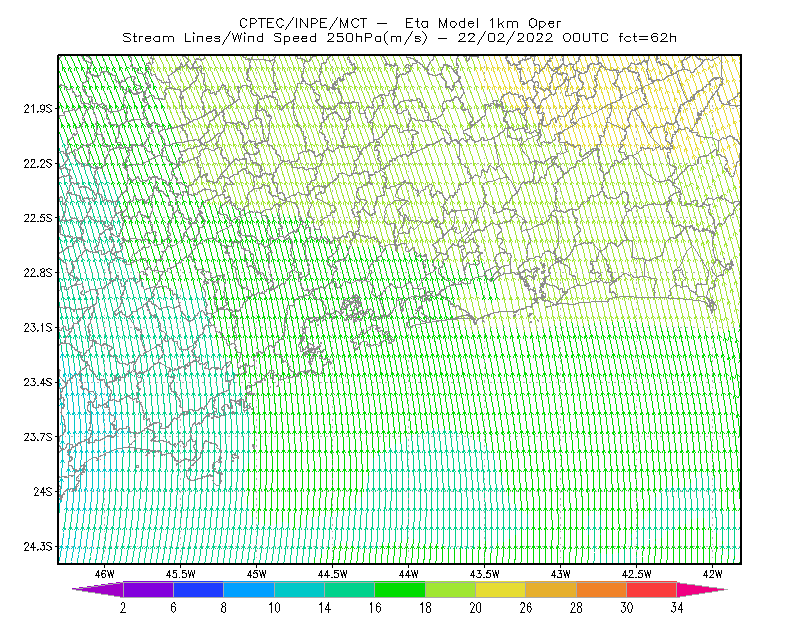Viewport: 800px width, 618px height.
Task: Click the blue 6-8 legend swatch
Action: 198,589
